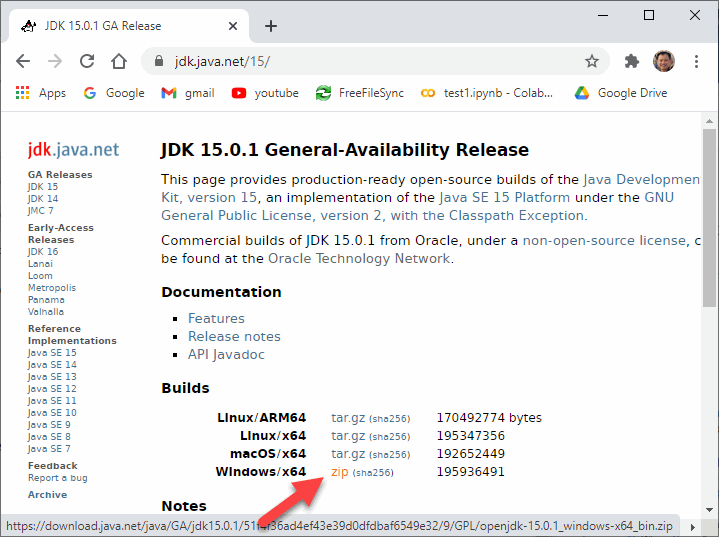Click the jdk.java.net site logo
The height and width of the screenshot is (537, 719).
click(73, 149)
